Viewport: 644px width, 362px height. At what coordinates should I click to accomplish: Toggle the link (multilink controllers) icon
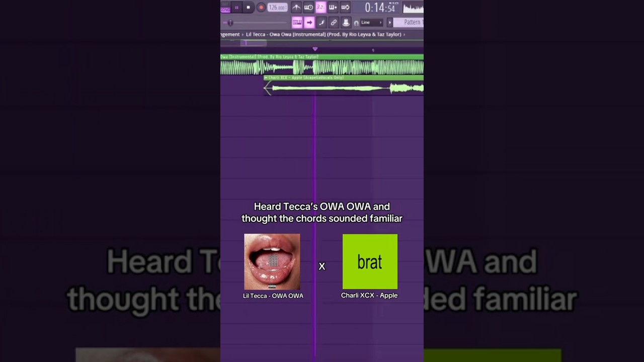pos(334,23)
